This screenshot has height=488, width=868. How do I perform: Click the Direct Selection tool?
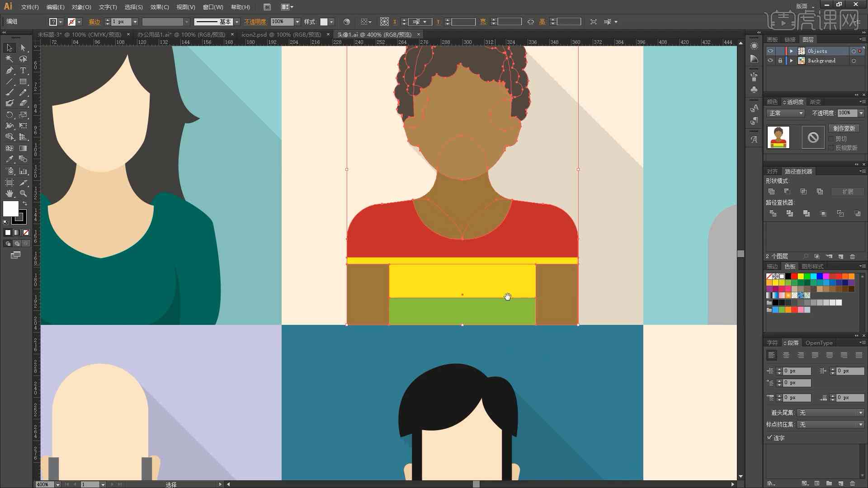22,47
